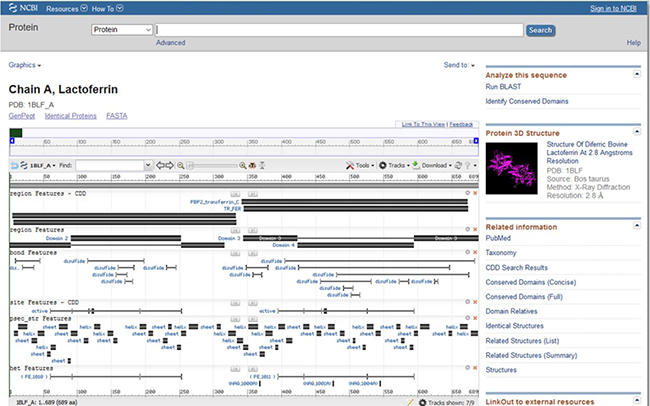The height and width of the screenshot is (406, 650).
Task: Click the green Download arrow icon
Action: [x=415, y=165]
